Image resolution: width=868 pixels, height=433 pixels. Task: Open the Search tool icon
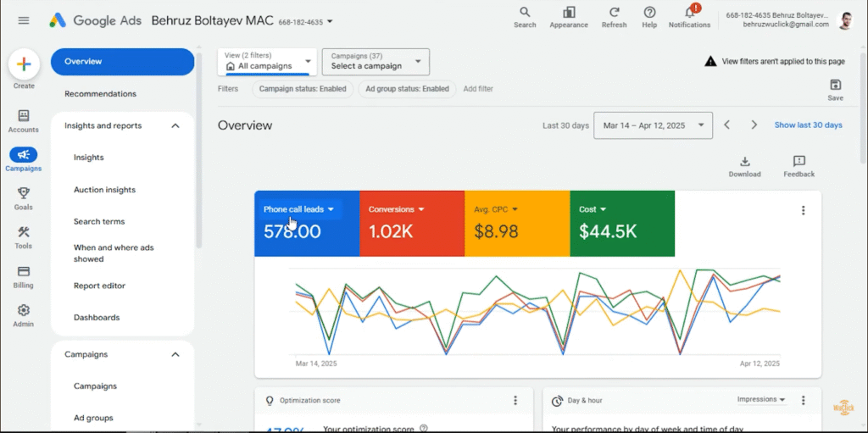point(525,17)
